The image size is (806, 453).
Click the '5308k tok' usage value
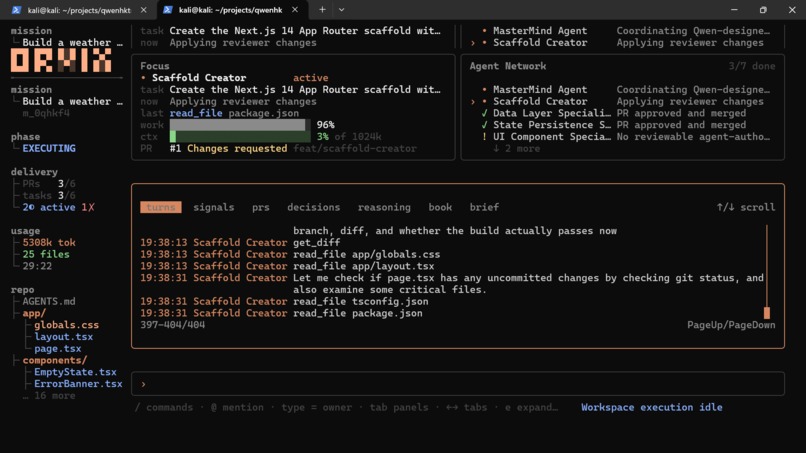pyautogui.click(x=49, y=243)
